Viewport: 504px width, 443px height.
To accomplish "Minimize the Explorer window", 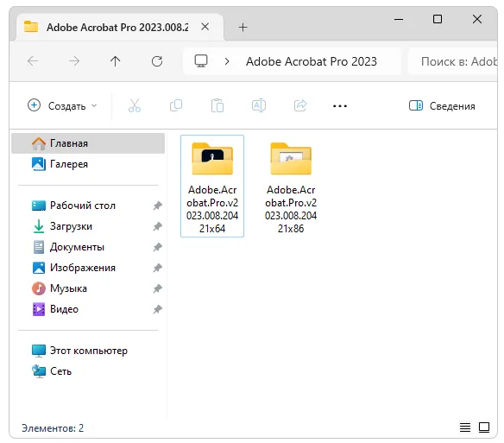I will click(x=399, y=19).
